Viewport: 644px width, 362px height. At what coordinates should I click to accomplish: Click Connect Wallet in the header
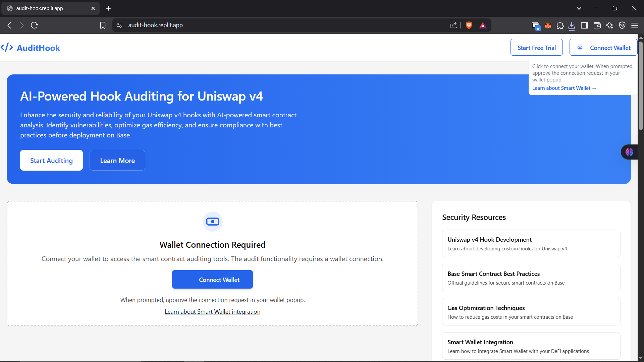coord(603,48)
